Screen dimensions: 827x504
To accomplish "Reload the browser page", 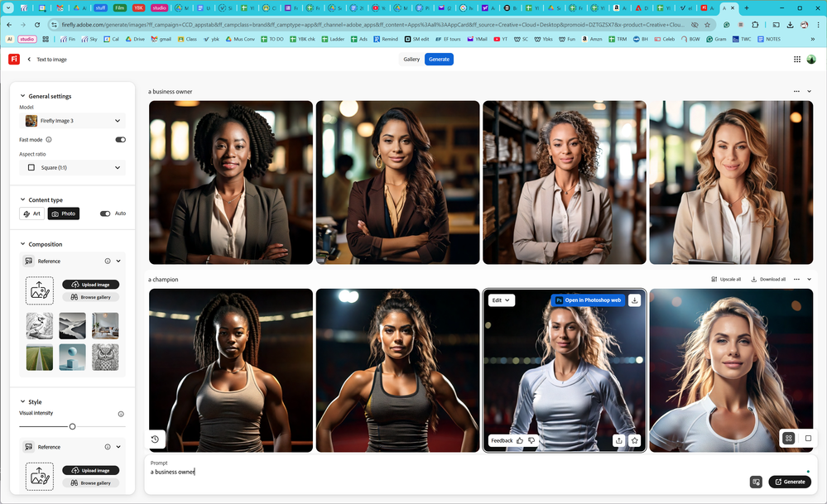I will tap(37, 25).
